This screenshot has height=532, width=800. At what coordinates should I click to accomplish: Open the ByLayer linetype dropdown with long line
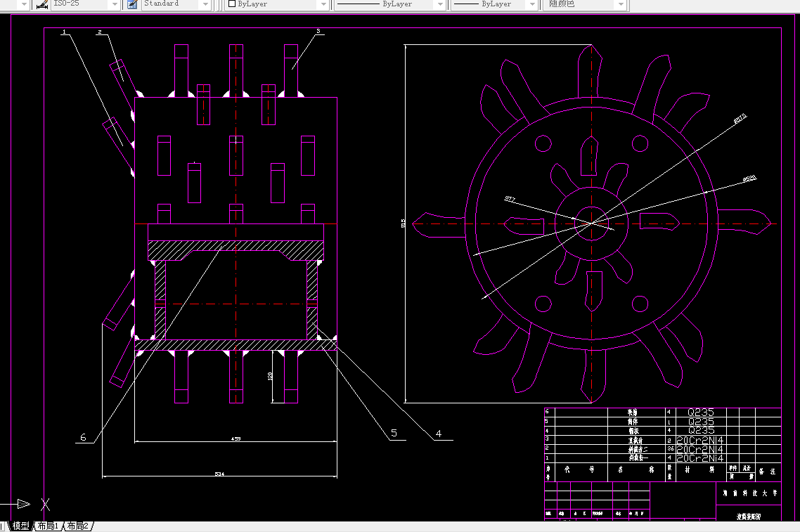(x=440, y=4)
